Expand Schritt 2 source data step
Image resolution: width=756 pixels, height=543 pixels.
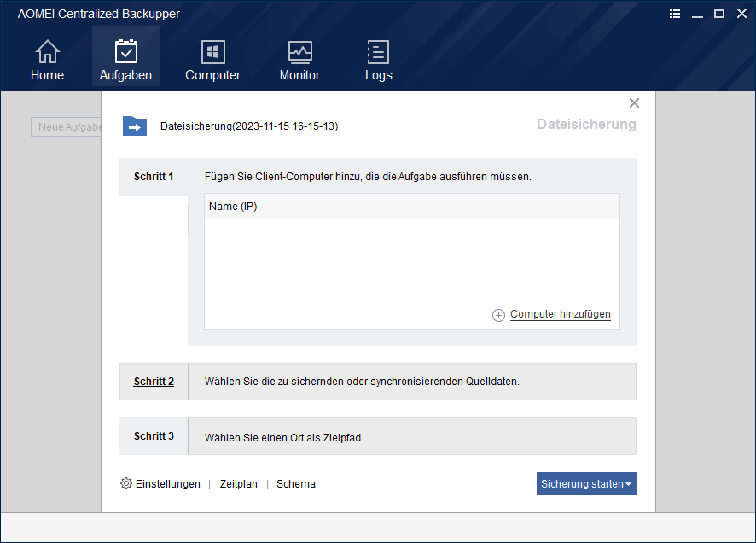(x=154, y=382)
